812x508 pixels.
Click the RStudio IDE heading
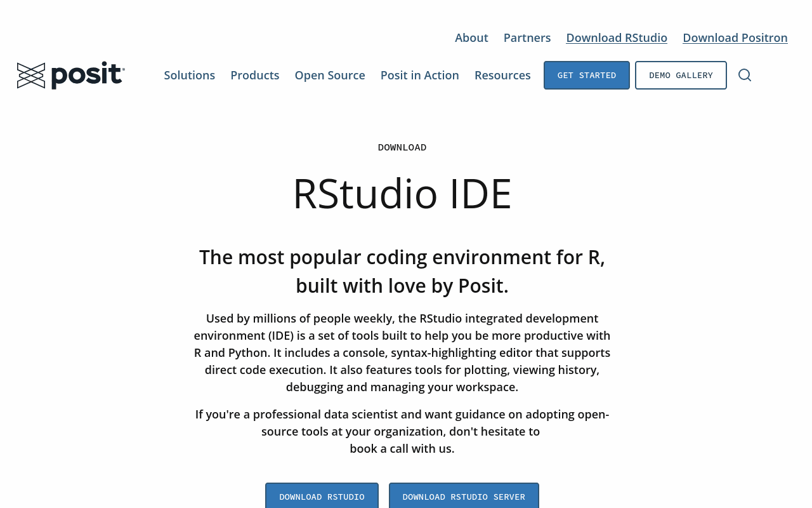tap(402, 193)
